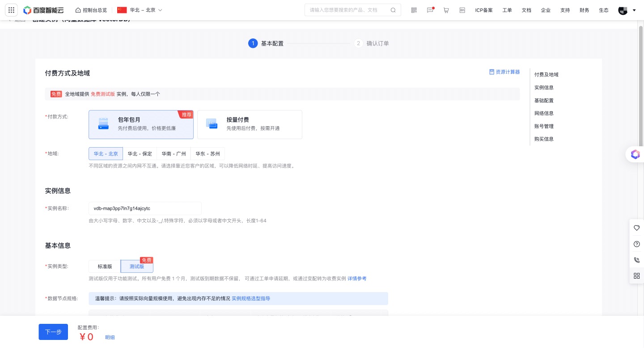
Task: Click the floating AI assistant icon
Action: (635, 154)
